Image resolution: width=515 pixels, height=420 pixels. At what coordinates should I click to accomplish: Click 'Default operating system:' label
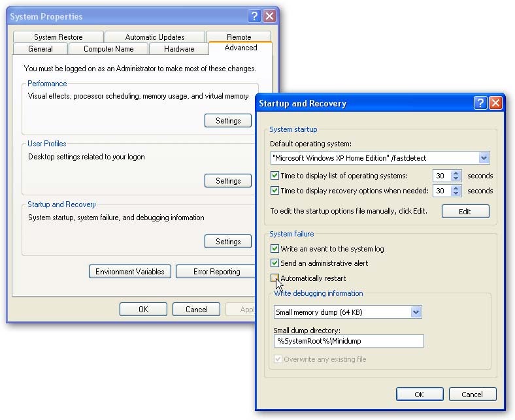point(310,144)
